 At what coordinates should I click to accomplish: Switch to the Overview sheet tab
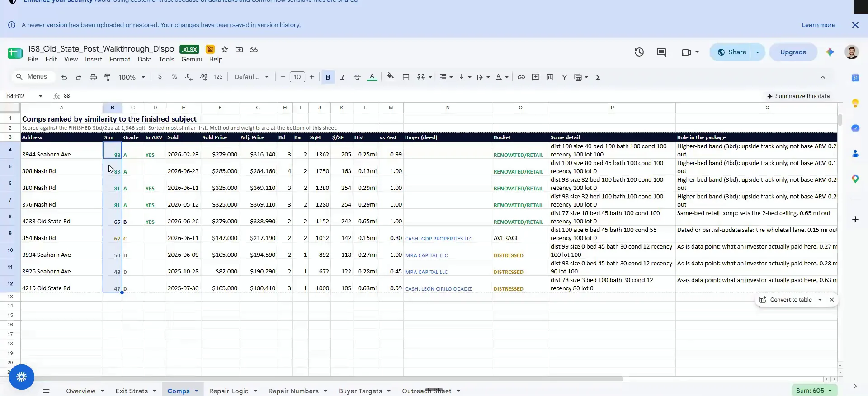(80, 391)
